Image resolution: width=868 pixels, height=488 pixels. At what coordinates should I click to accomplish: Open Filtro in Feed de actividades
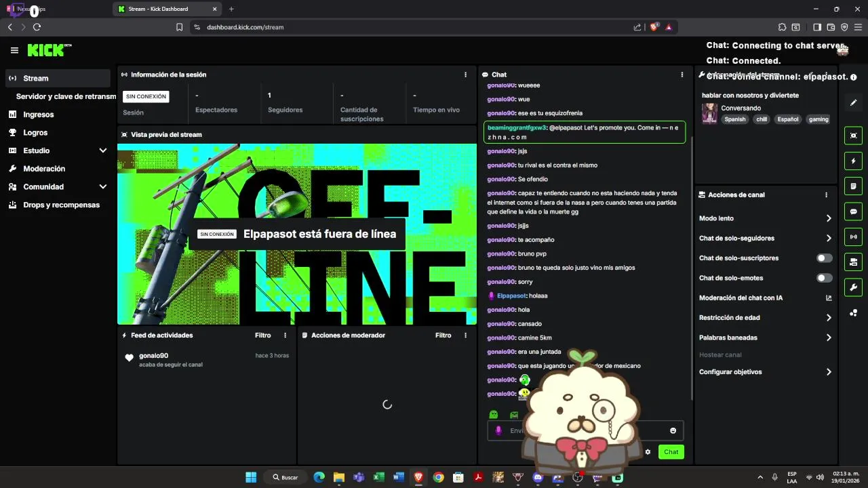[262, 335]
